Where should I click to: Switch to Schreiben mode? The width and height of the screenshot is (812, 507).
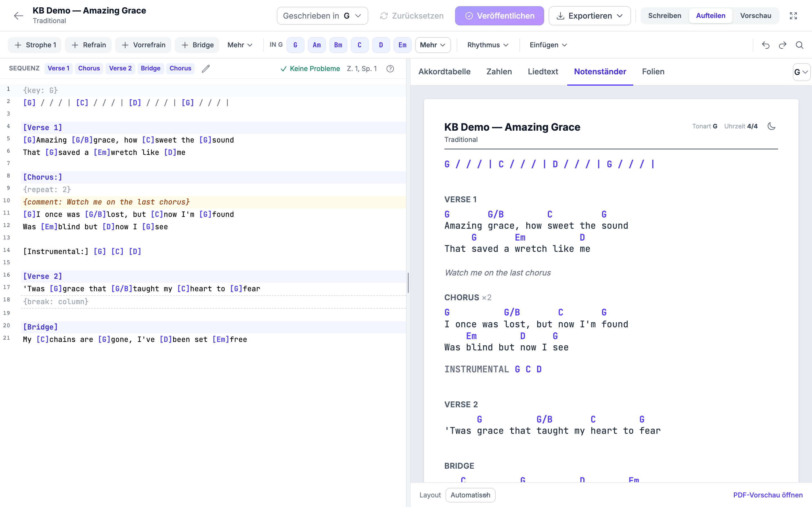point(664,16)
